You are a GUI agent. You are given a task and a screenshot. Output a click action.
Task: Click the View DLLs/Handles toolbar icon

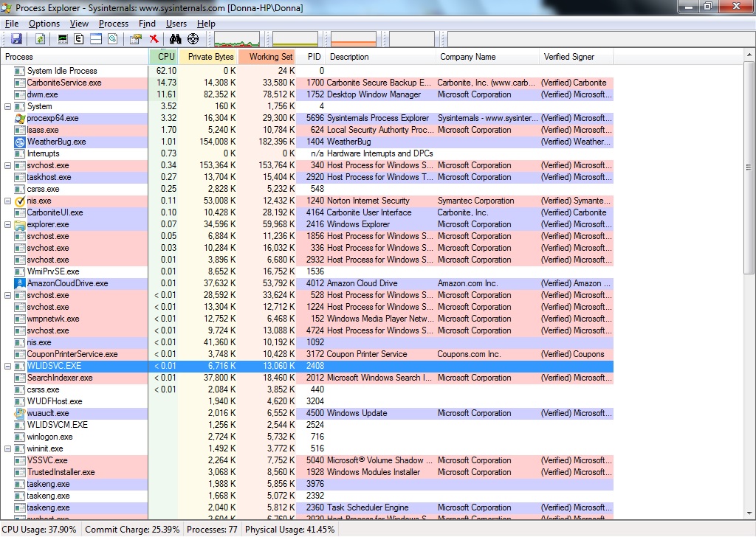(x=112, y=39)
